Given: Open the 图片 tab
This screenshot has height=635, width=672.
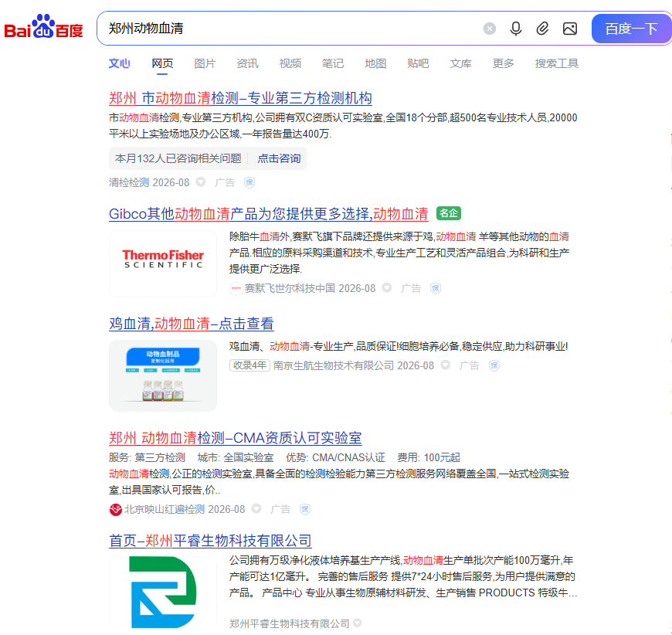Looking at the screenshot, I should pyautogui.click(x=205, y=63).
